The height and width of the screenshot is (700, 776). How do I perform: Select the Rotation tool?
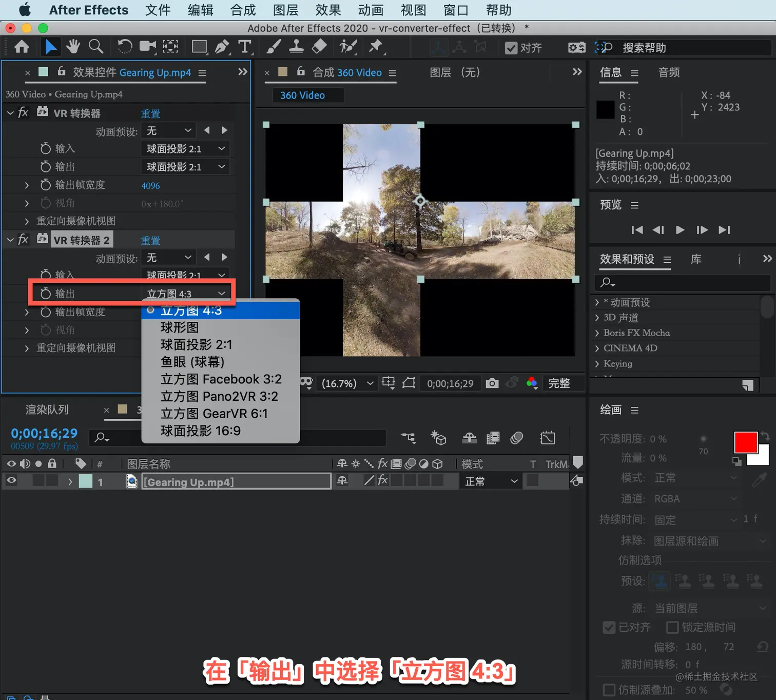point(125,47)
